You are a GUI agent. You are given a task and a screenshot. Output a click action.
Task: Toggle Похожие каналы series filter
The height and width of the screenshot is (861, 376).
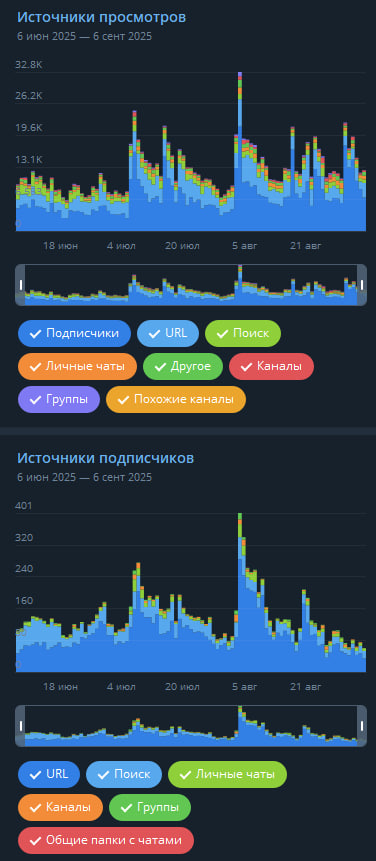176,399
